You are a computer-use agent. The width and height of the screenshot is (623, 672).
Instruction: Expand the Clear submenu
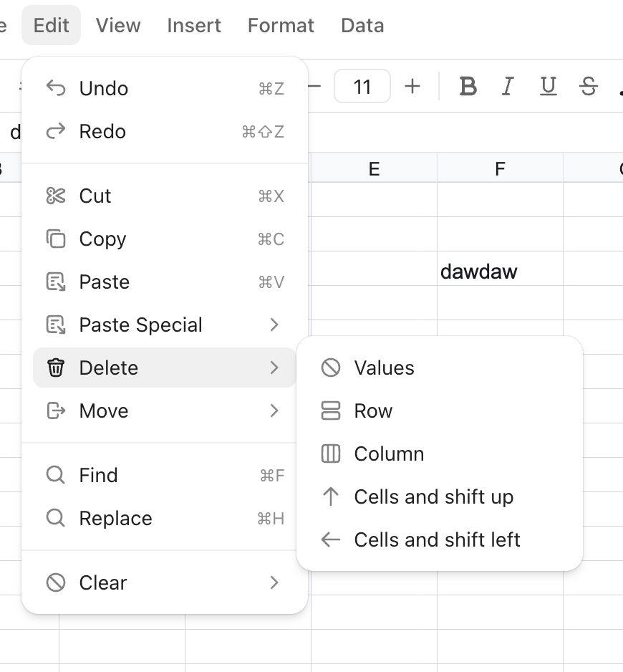[165, 583]
